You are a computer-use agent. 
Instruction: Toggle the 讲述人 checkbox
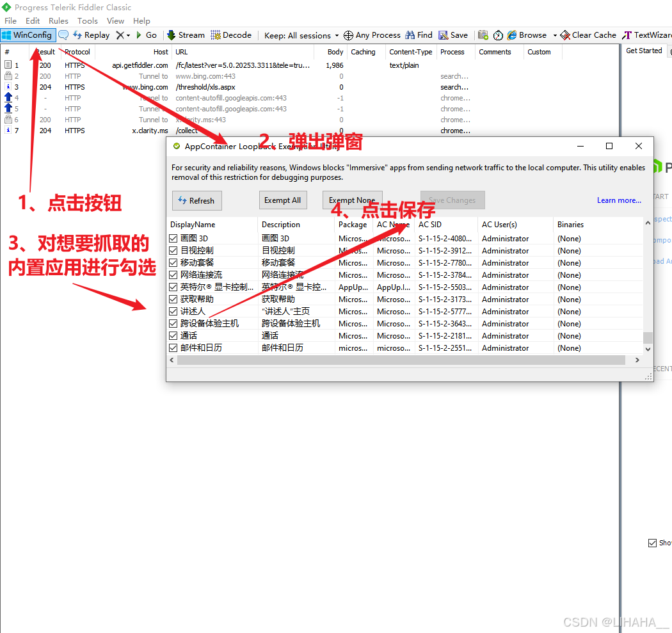pos(173,312)
